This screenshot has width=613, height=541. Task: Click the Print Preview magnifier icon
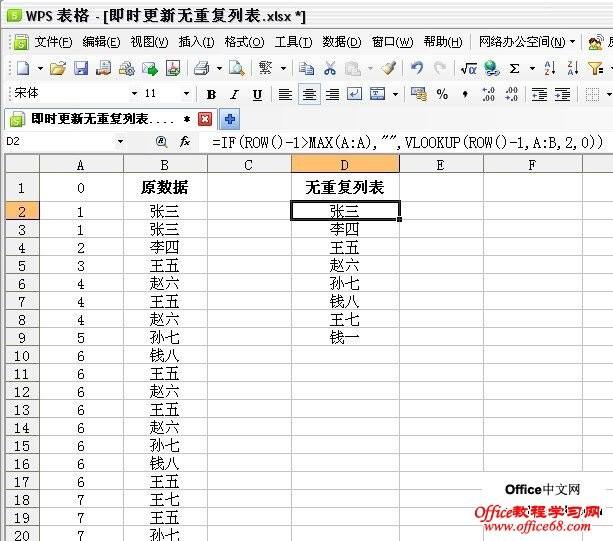[237, 69]
